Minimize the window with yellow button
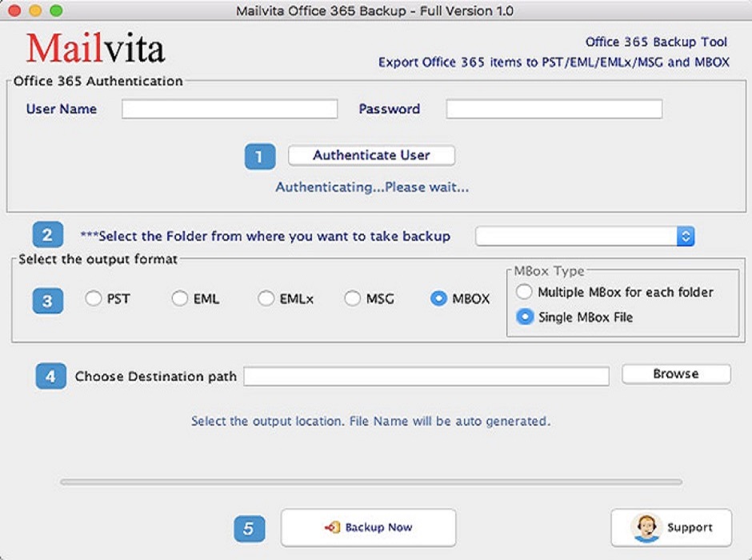Viewport: 752px width, 560px height. click(x=35, y=10)
